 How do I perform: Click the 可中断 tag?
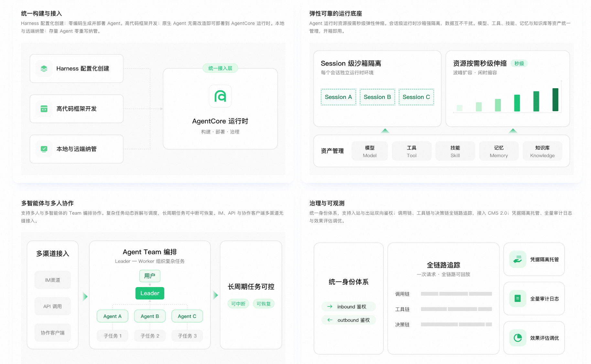(238, 304)
